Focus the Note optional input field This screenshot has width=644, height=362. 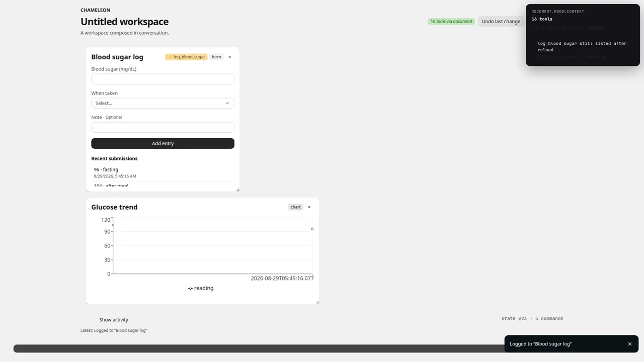[163, 127]
